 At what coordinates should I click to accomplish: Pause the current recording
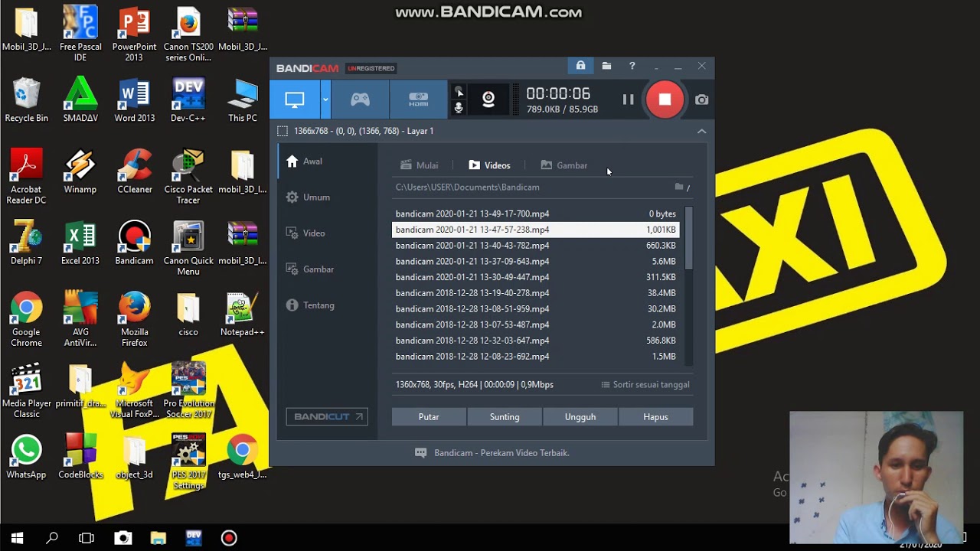tap(628, 99)
